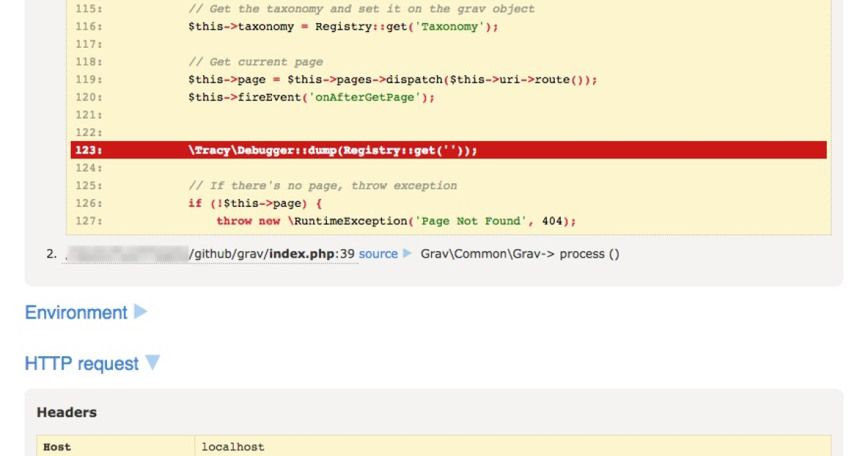
Task: Collapse the HTTP request section heading
Action: pos(81,363)
